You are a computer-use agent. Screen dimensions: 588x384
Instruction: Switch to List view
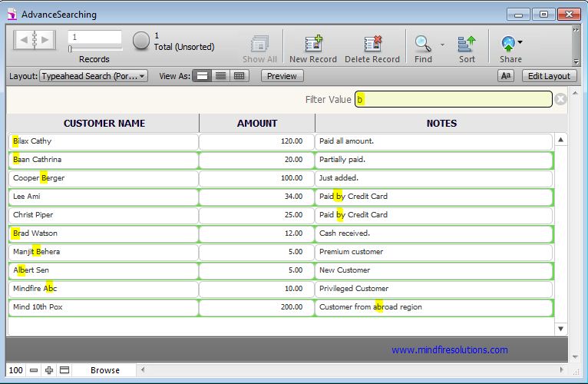220,76
